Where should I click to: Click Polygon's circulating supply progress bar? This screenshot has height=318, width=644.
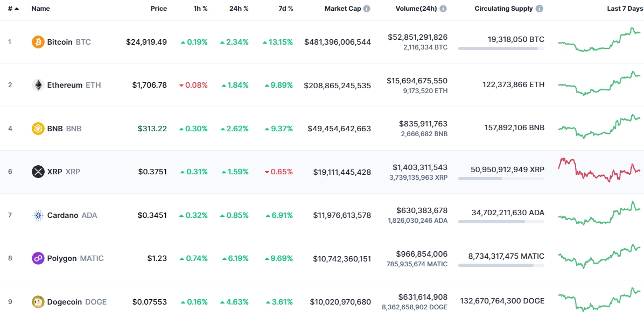coord(501,265)
